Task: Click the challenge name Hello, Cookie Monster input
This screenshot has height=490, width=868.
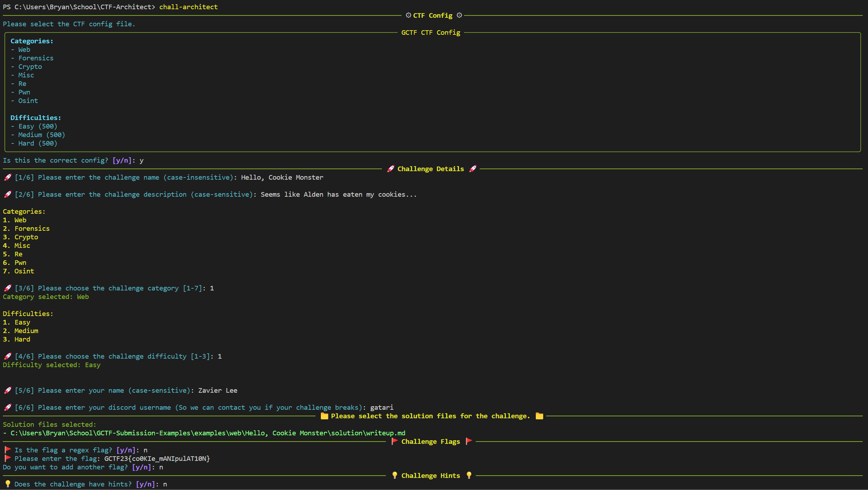Action: pos(282,178)
